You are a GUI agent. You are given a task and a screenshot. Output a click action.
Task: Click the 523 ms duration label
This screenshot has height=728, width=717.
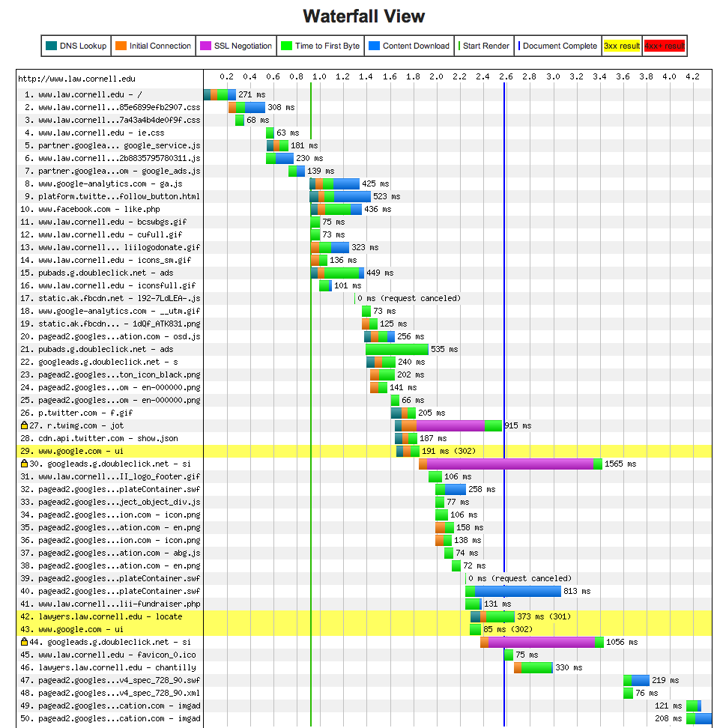click(387, 196)
